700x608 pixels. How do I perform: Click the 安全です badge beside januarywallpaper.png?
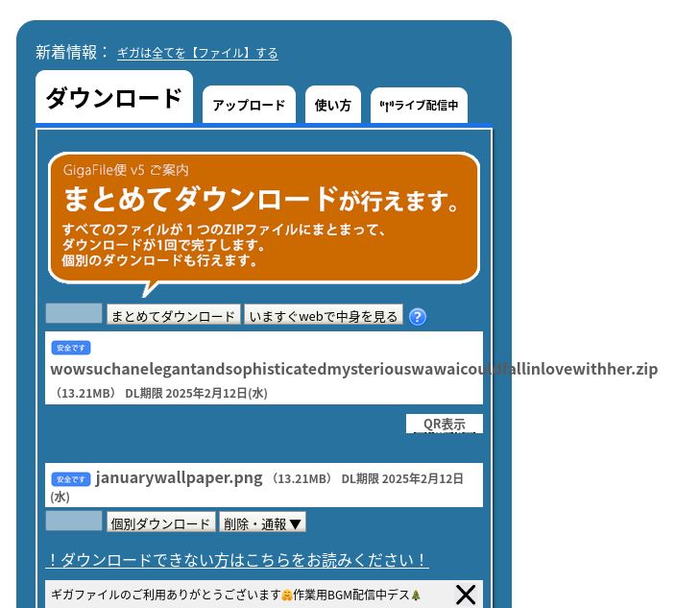pos(71,479)
